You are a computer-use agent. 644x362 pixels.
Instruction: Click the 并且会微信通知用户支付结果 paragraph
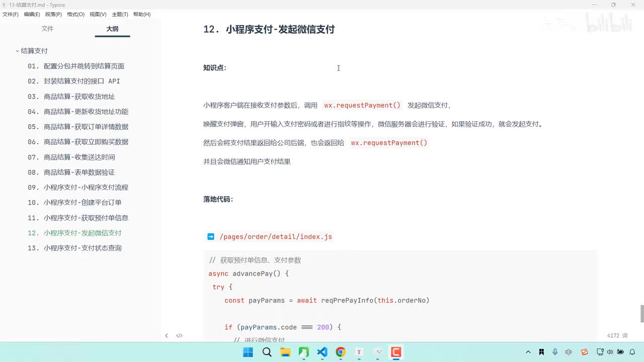click(247, 161)
